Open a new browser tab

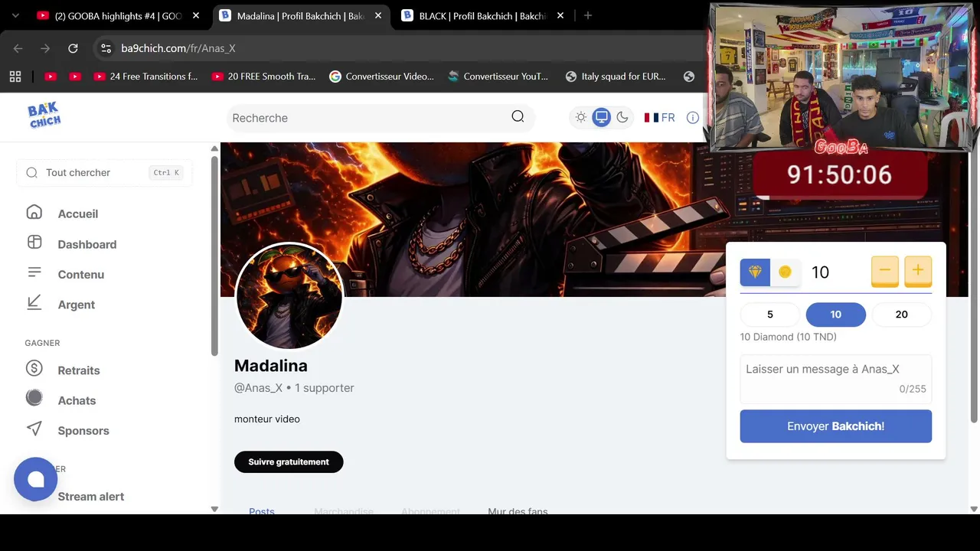pyautogui.click(x=588, y=15)
